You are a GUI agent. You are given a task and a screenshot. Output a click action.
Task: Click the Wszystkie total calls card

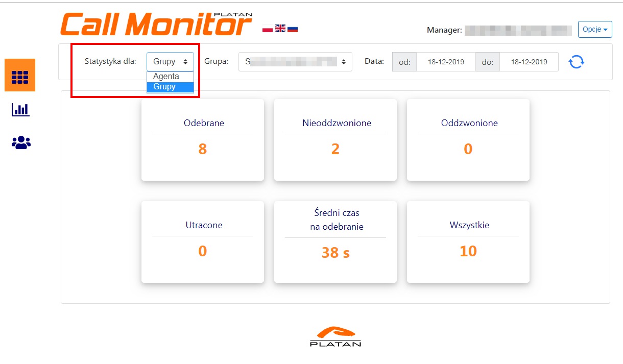coord(468,241)
